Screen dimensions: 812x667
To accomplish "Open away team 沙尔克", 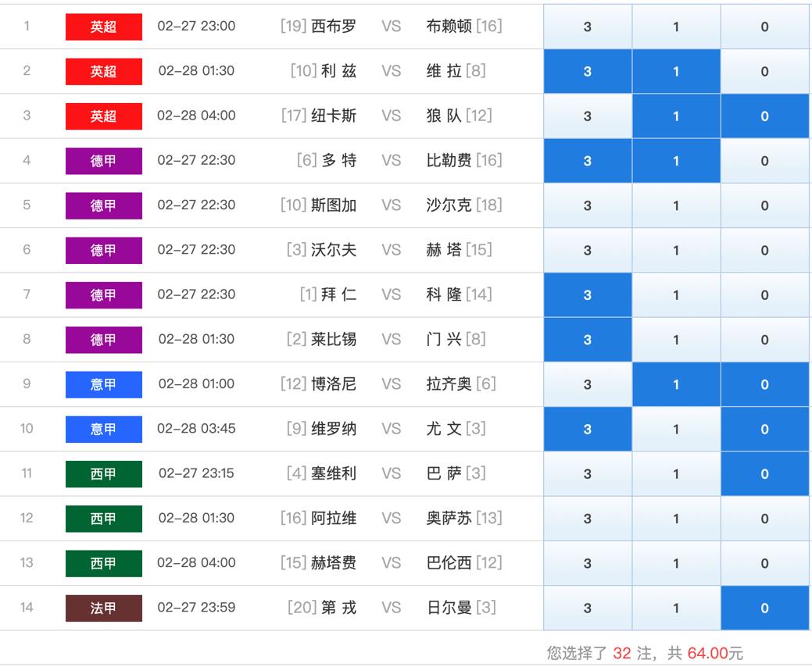I will click(x=449, y=205).
